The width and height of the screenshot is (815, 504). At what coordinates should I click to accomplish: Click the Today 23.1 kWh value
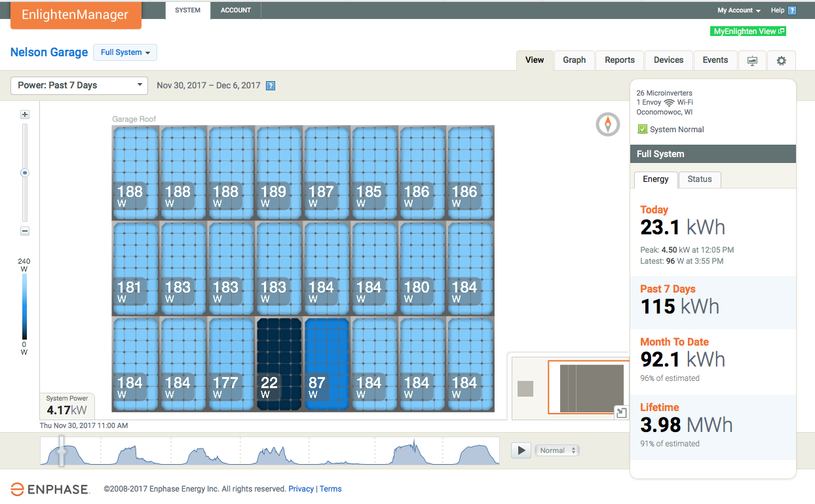683,227
